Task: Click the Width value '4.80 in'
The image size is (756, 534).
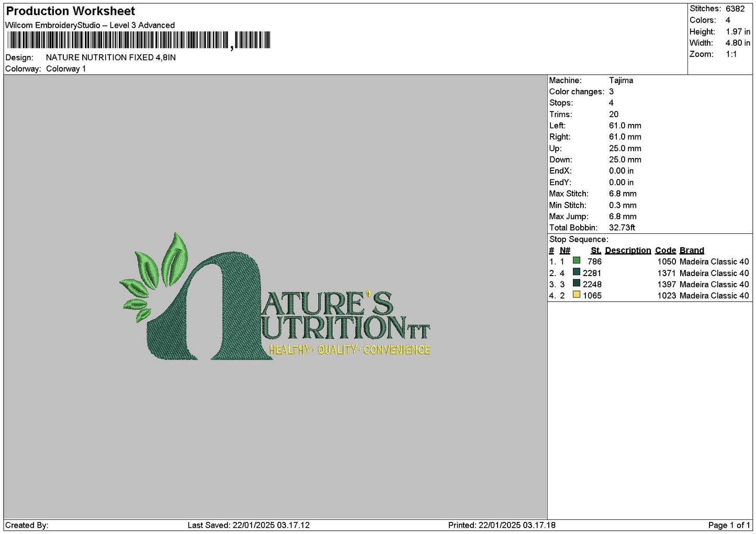Action: (x=738, y=43)
